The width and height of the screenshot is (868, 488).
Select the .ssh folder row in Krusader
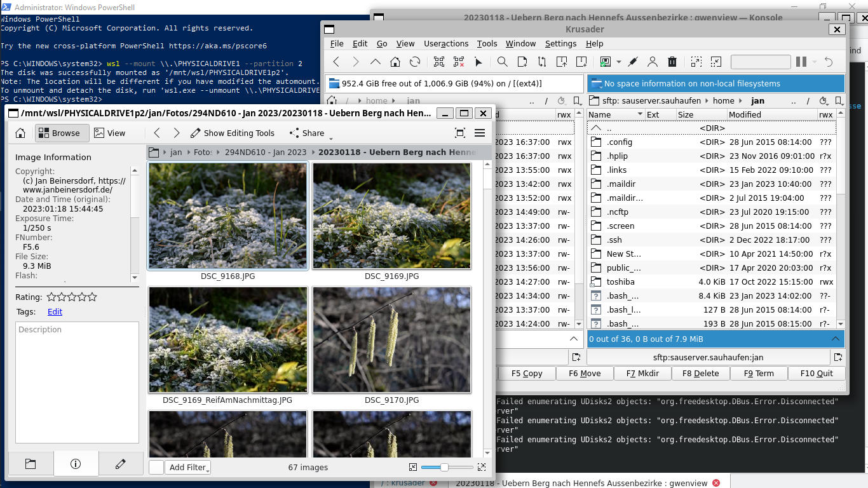tap(711, 240)
